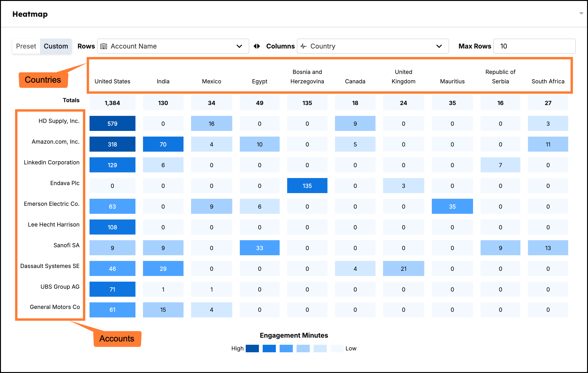
Task: Click the Emerson Electric Co. row label
Action: pos(52,204)
